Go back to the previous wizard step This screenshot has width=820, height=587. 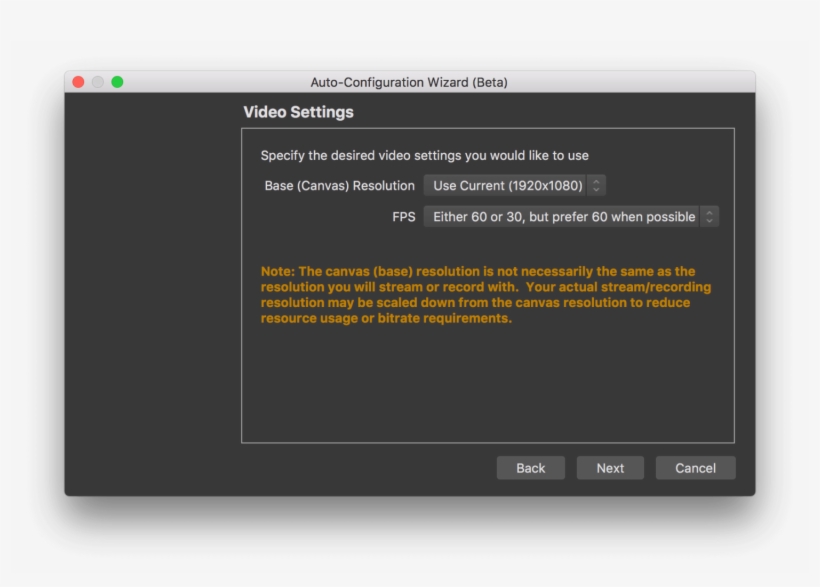coord(531,467)
